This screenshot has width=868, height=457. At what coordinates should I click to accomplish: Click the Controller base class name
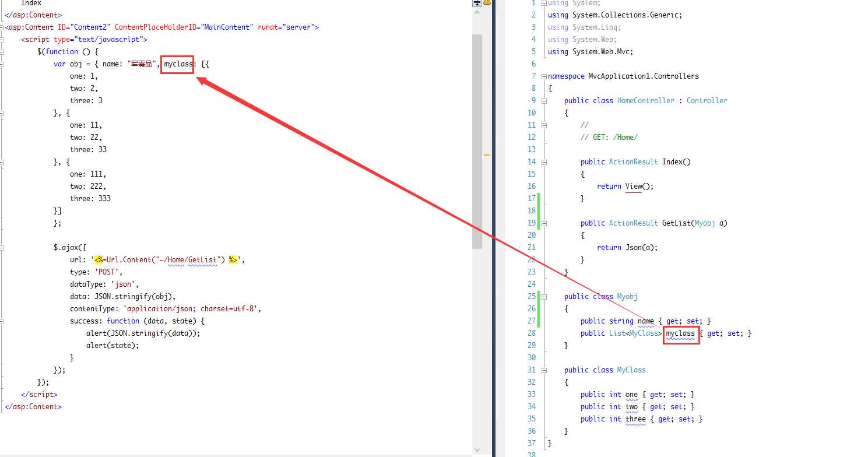(707, 100)
